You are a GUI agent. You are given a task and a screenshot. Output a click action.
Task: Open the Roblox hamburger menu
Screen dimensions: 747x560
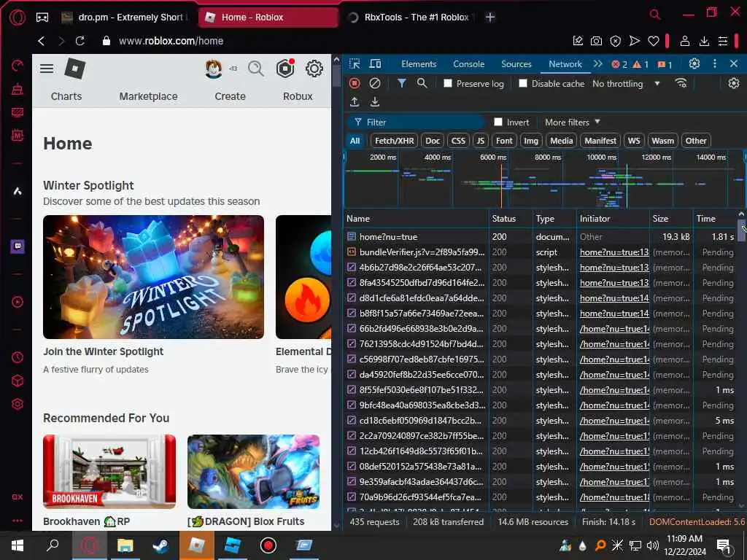pyautogui.click(x=47, y=69)
